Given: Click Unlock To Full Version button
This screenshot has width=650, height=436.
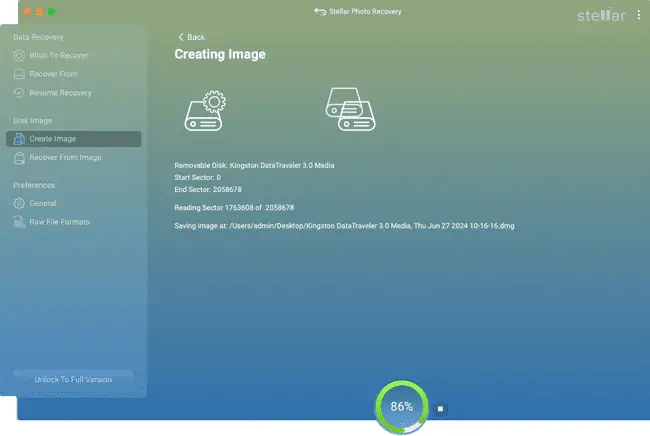Looking at the screenshot, I should pyautogui.click(x=73, y=380).
